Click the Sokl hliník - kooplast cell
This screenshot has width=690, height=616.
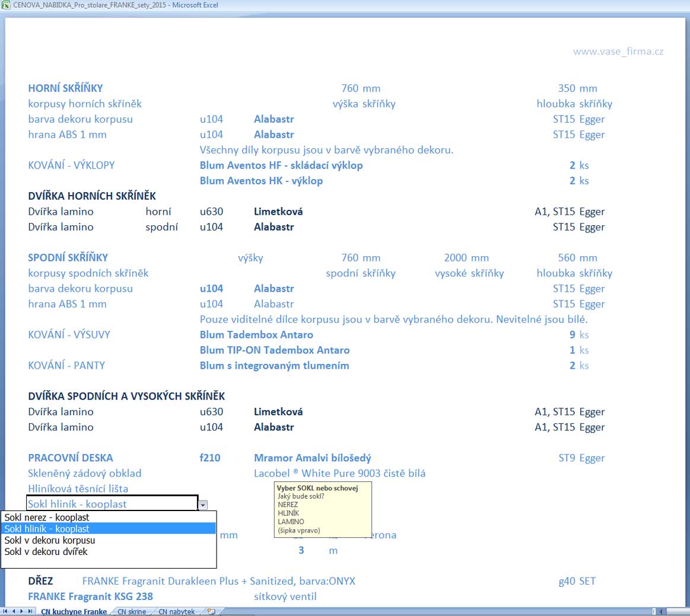pos(112,504)
